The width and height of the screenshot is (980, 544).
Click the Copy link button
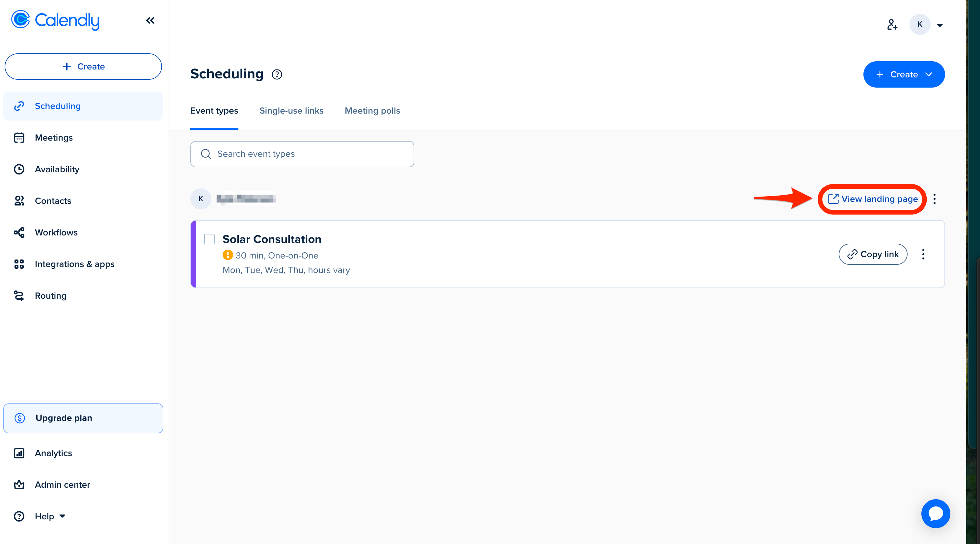(873, 254)
